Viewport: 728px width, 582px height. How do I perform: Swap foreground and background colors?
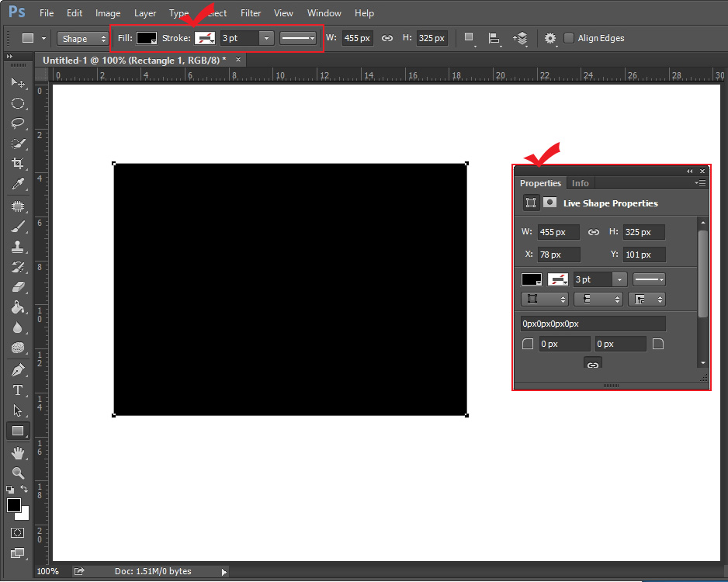tap(24, 489)
